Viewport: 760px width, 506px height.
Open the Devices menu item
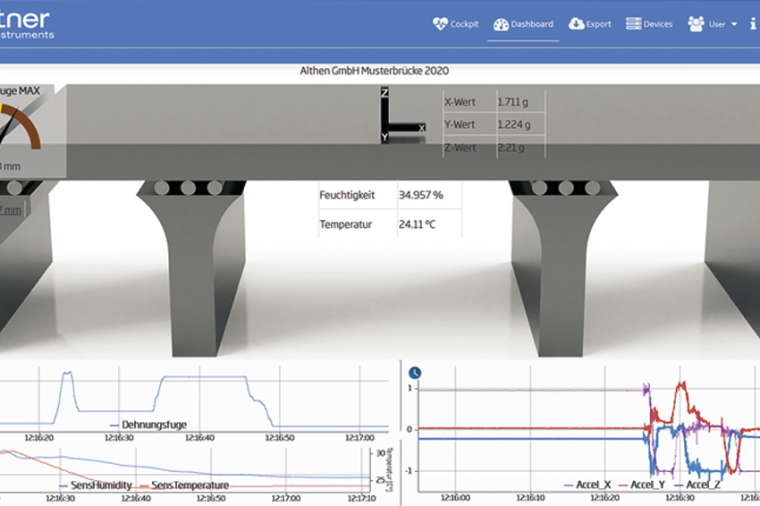point(657,23)
